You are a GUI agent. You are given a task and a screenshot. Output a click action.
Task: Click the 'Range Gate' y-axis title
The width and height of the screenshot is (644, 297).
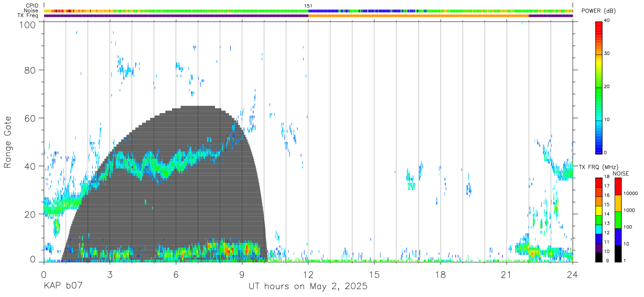[8, 142]
